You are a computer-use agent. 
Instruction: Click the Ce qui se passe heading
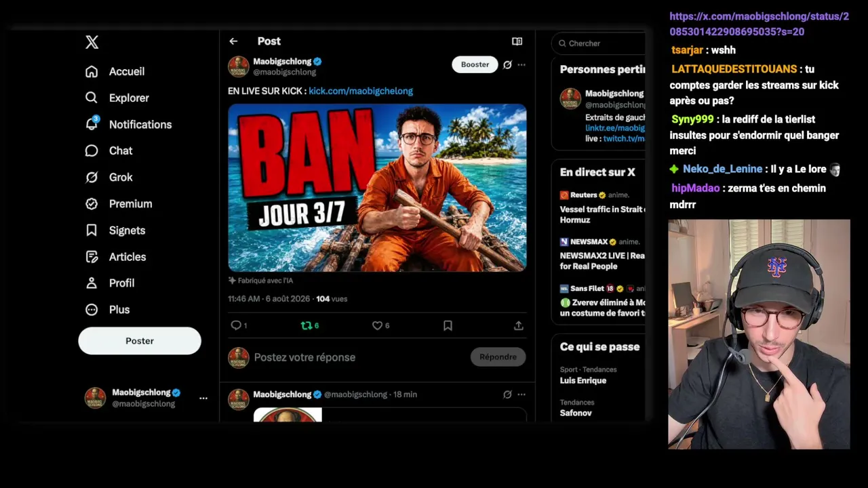599,346
